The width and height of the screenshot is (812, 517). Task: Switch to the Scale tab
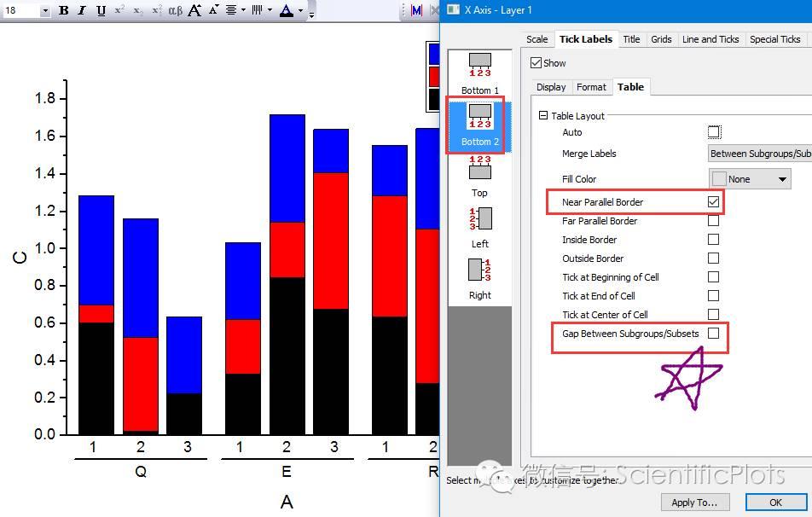tap(537, 39)
